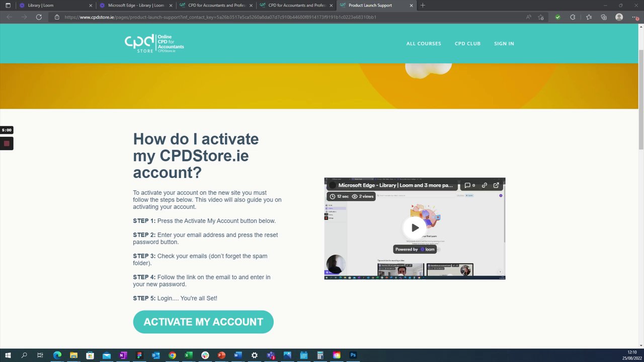The width and height of the screenshot is (644, 362).
Task: Open Photos app from taskbar
Action: [287, 355]
